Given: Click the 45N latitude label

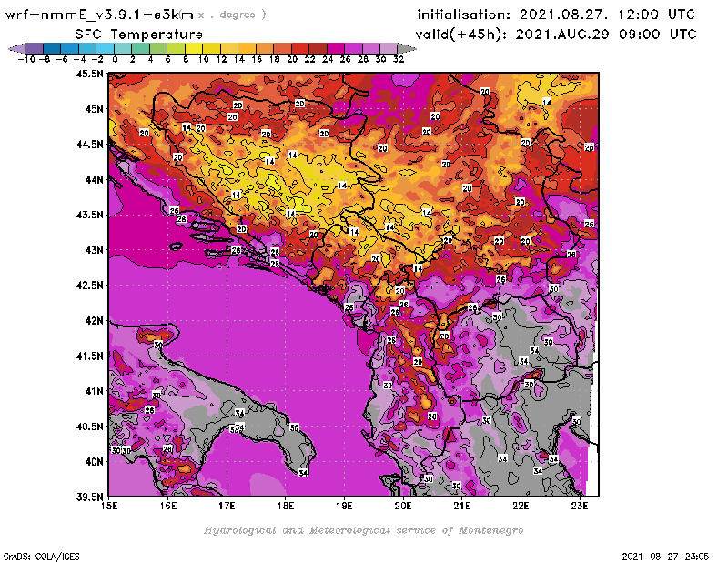Looking at the screenshot, I should pos(94,109).
